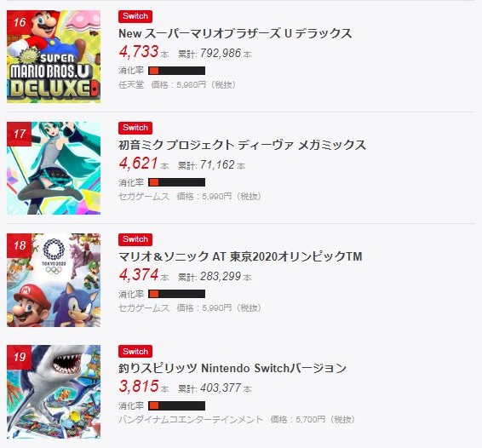Click the 消化率 bar for Mario Bros. U Deluxe
The height and width of the screenshot is (448, 482).
coord(177,71)
